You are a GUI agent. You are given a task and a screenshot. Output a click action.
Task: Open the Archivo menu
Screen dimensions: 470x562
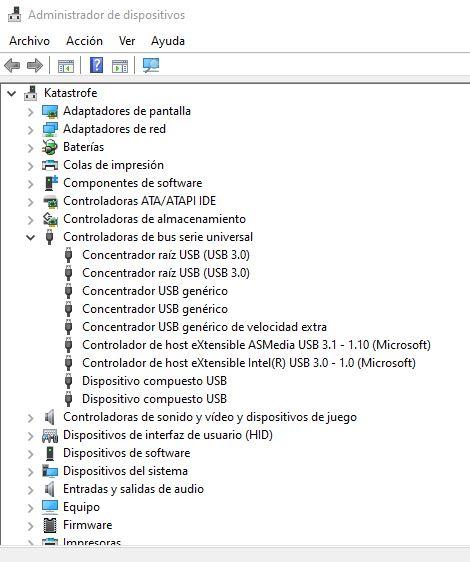click(29, 41)
